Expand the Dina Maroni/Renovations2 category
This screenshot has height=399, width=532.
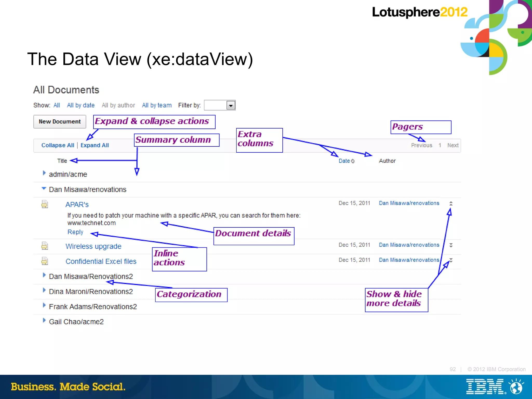(x=44, y=290)
